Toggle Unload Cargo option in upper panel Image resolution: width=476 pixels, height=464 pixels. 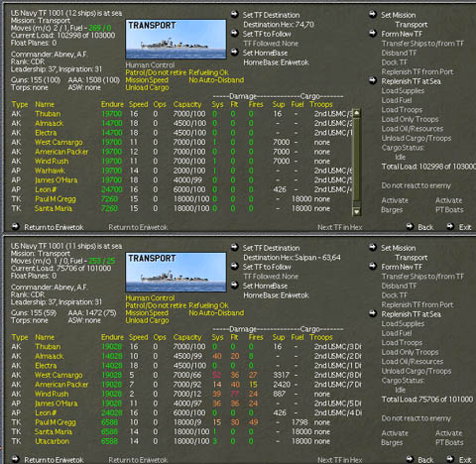[147, 87]
